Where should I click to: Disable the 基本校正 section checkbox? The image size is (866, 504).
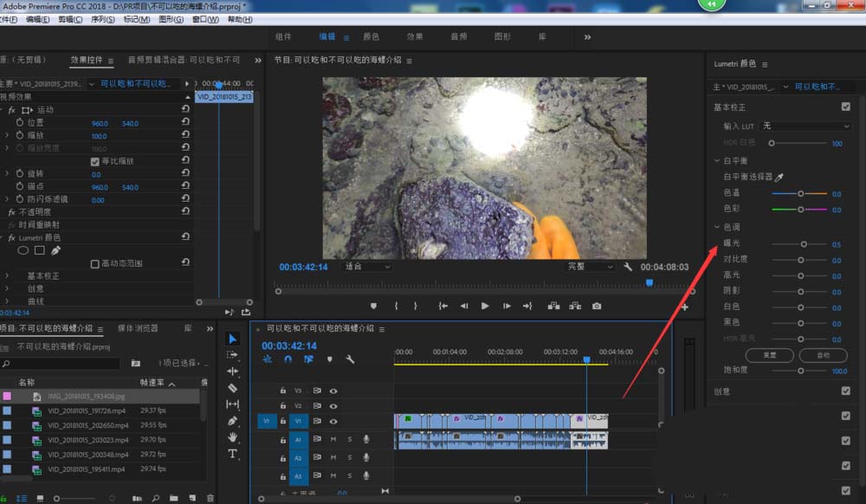tap(845, 107)
